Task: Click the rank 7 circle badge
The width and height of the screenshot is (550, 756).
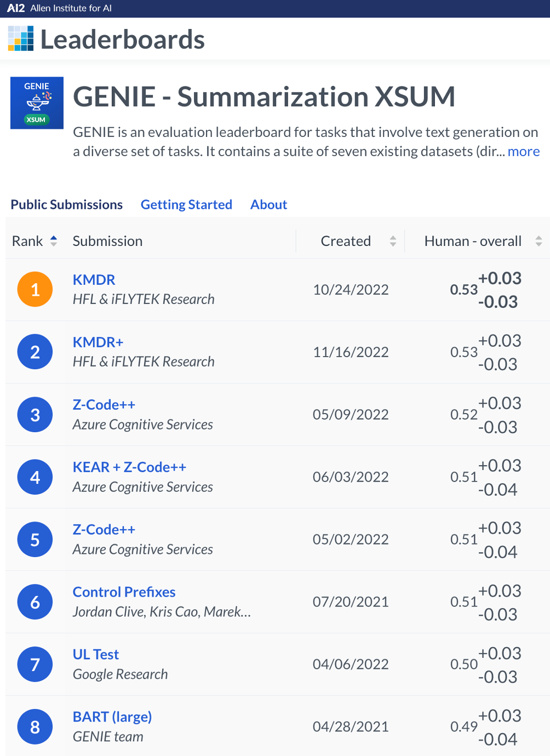Action: point(35,664)
